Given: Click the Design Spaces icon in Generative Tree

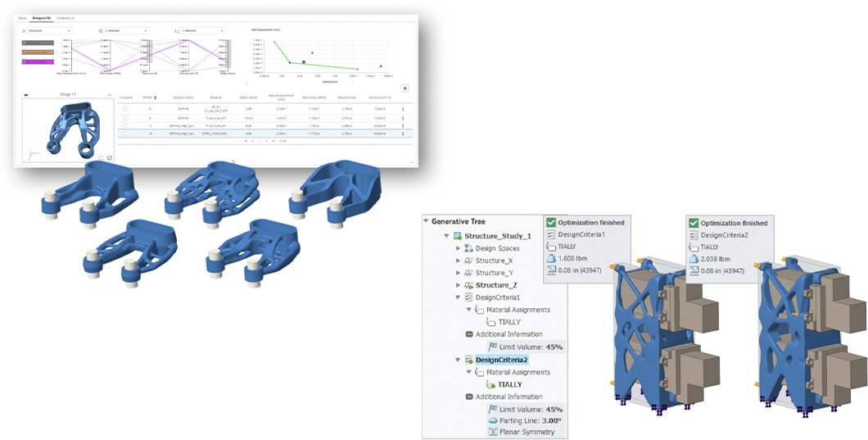Looking at the screenshot, I should 468,248.
